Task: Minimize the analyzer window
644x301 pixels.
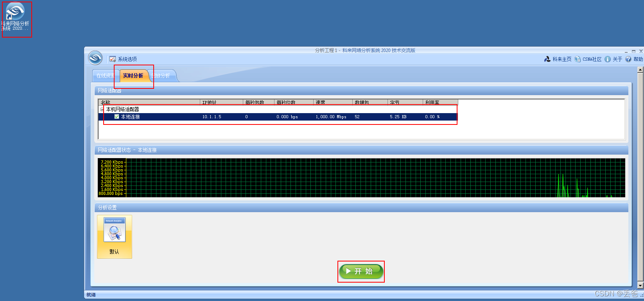Action: click(626, 51)
